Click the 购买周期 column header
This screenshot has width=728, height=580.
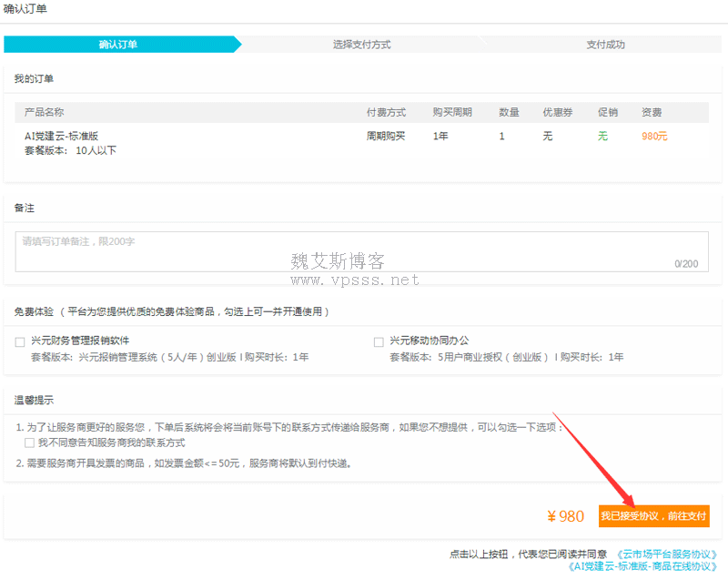pos(452,112)
